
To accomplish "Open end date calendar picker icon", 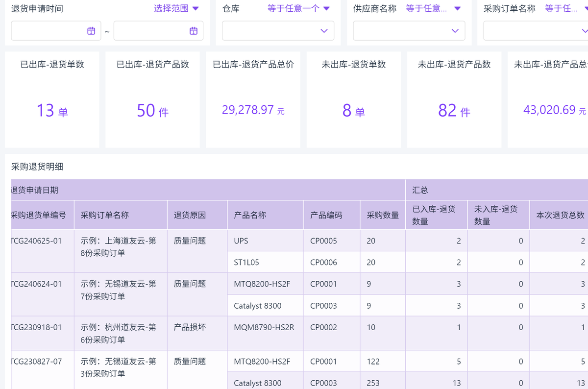I will pyautogui.click(x=194, y=31).
